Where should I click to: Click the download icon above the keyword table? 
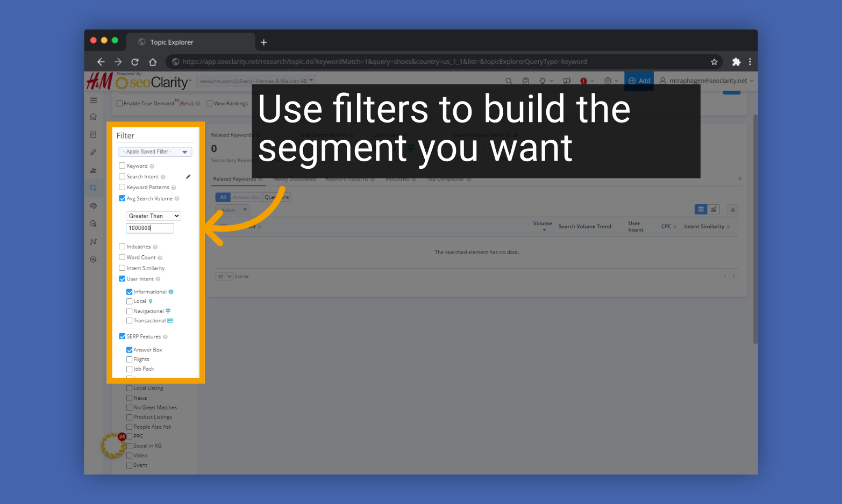tap(732, 209)
